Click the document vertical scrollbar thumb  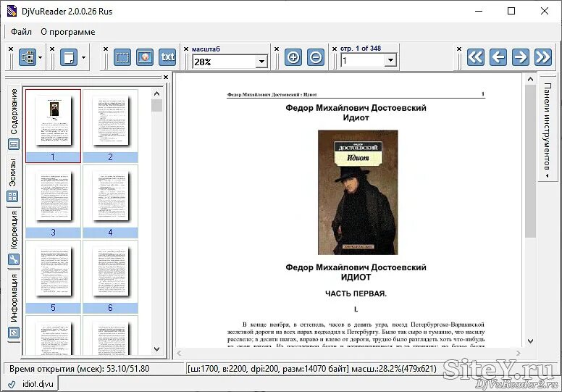(530, 161)
